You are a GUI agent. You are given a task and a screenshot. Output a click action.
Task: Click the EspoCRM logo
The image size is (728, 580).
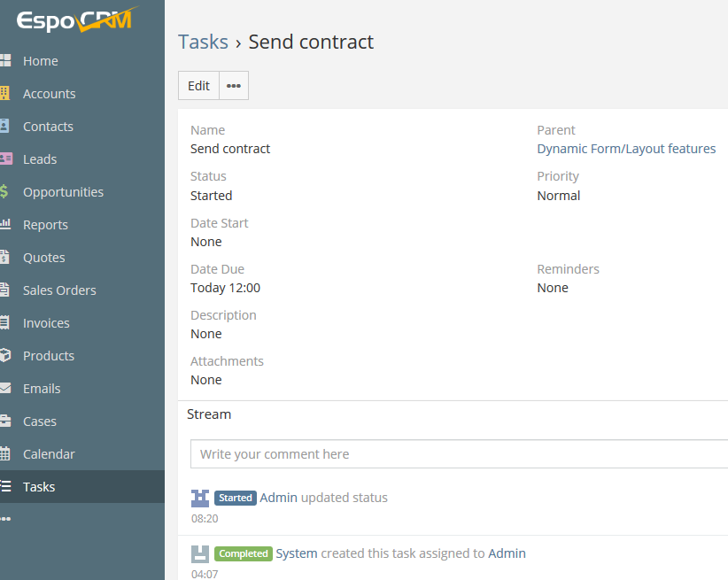coord(76,19)
